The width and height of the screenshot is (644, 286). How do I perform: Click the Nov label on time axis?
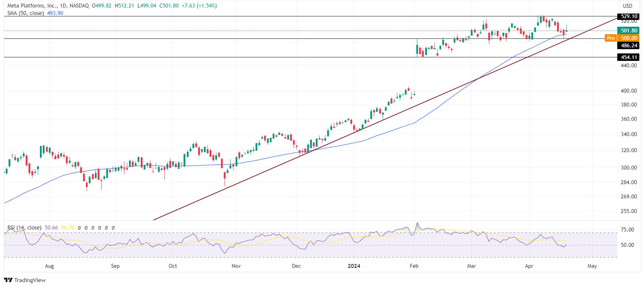point(236,266)
